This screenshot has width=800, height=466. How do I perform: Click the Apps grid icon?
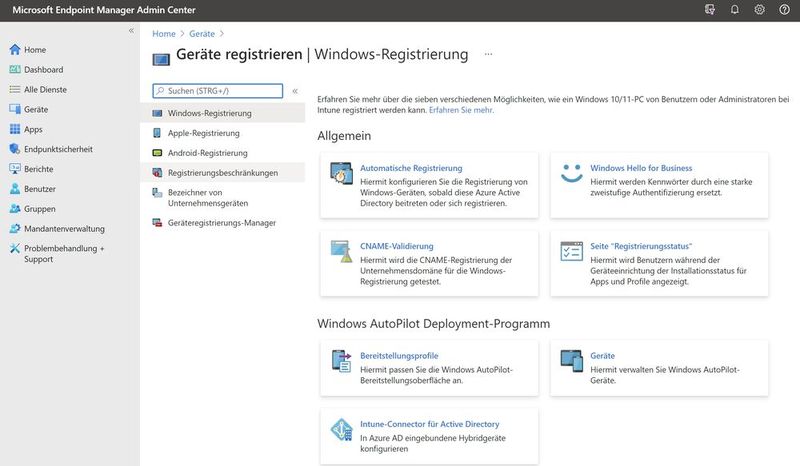(15, 129)
